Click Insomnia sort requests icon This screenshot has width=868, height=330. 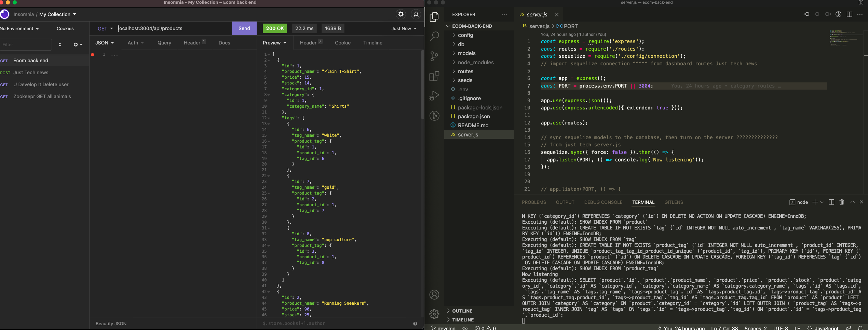pyautogui.click(x=60, y=44)
